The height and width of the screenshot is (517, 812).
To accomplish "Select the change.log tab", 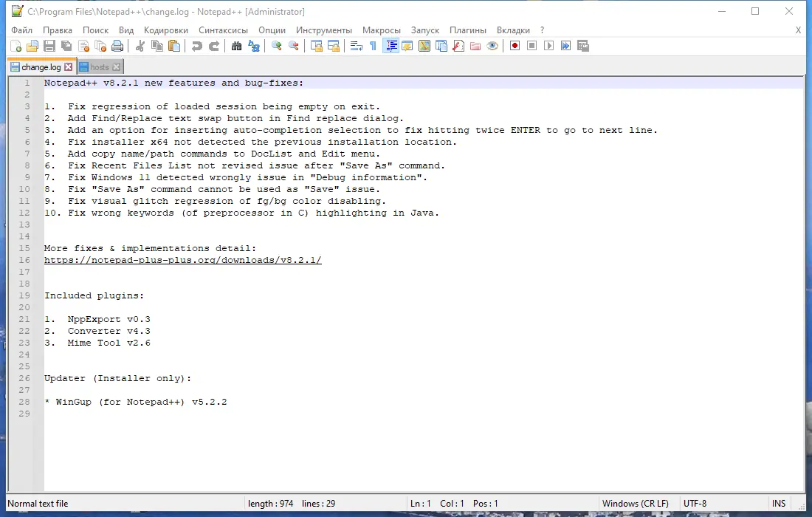I will point(41,67).
